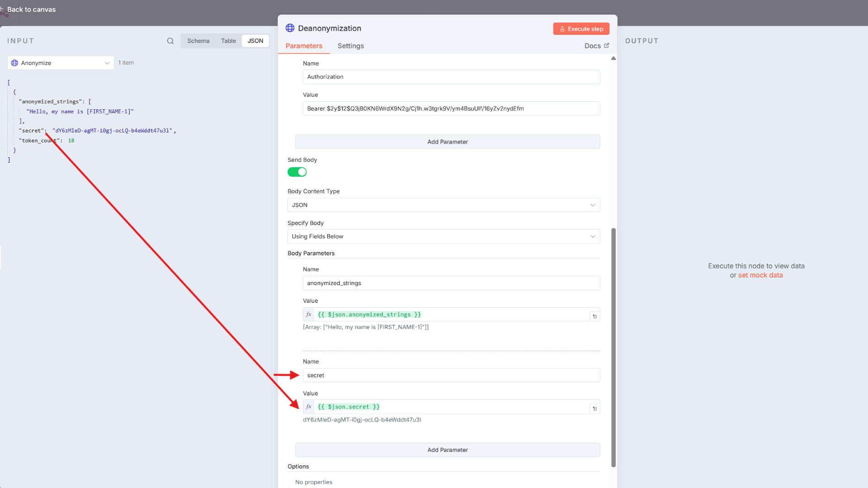The width and height of the screenshot is (868, 488).
Task: Open the expression editor icon beside the secret value
Action: (x=594, y=408)
